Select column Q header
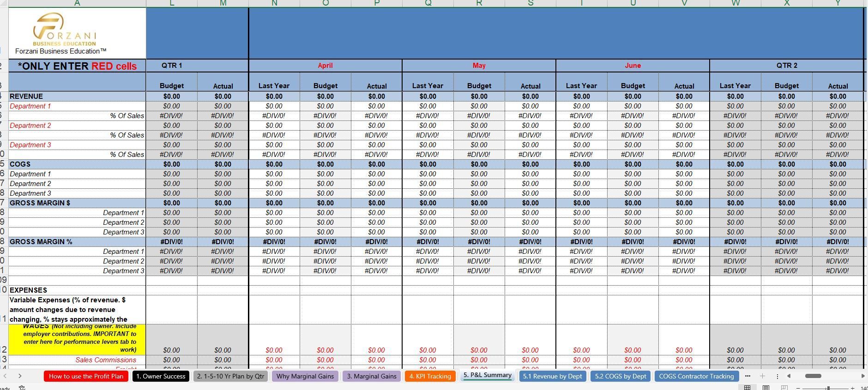This screenshot has width=868, height=390. [x=428, y=3]
